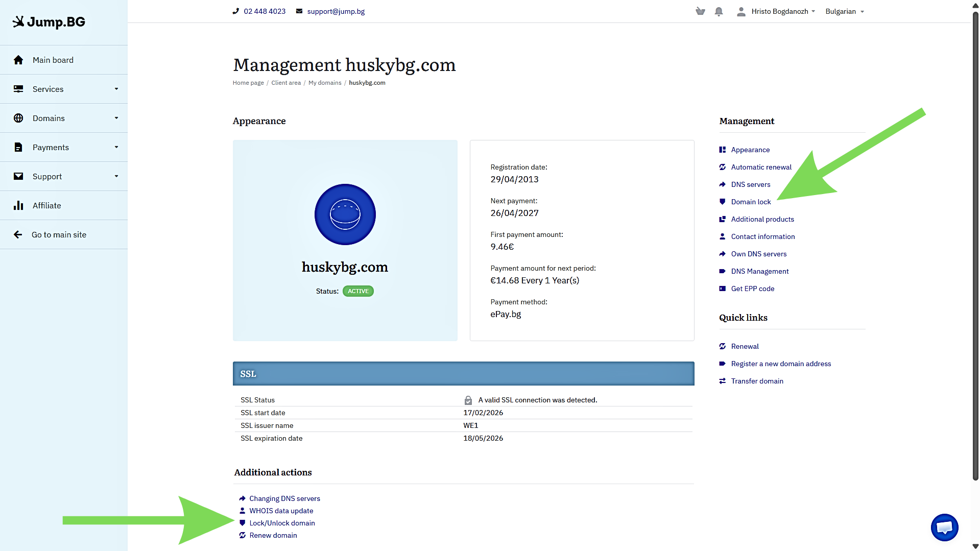Click My domains in the breadcrumb
This screenshot has width=980, height=551.
(325, 83)
